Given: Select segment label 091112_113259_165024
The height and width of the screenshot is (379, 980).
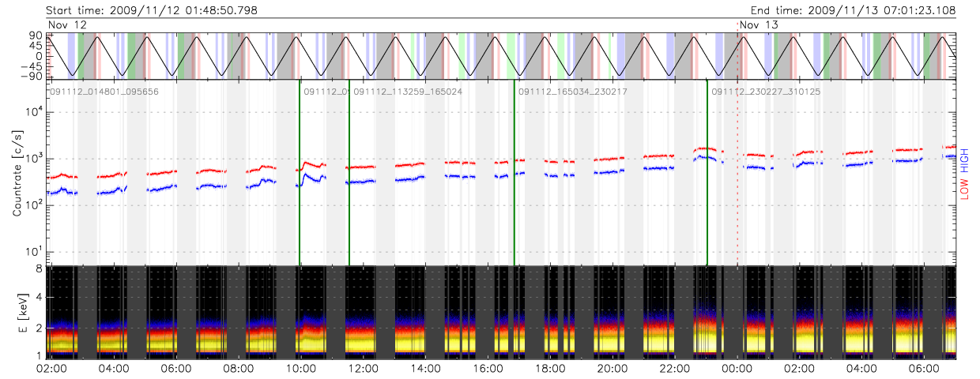Looking at the screenshot, I should [x=408, y=92].
